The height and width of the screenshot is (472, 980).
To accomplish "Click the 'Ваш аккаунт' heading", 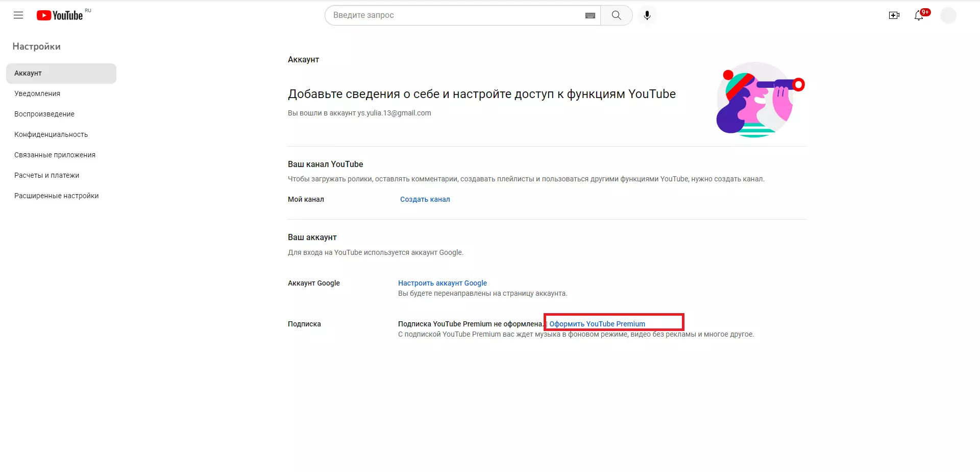I will coord(312,237).
